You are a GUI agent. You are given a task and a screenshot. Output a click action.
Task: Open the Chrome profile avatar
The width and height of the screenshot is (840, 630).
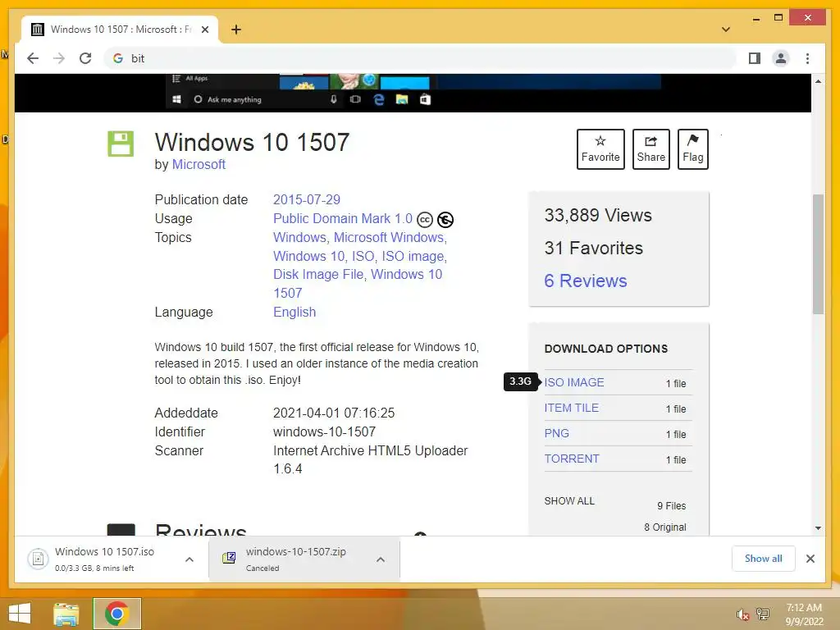pos(781,58)
